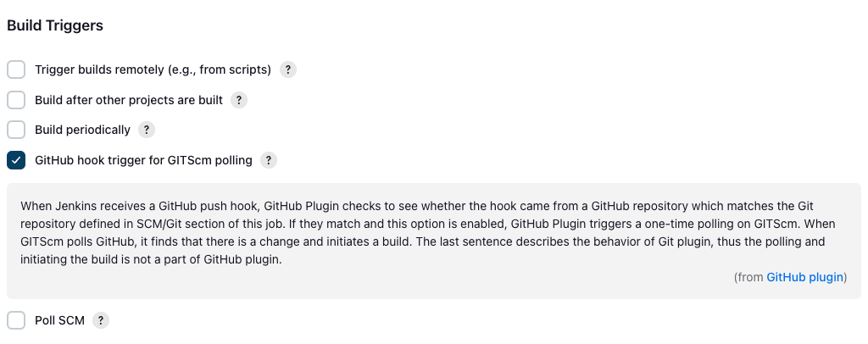Check the Build after other projects box
868x344 pixels.
[16, 100]
